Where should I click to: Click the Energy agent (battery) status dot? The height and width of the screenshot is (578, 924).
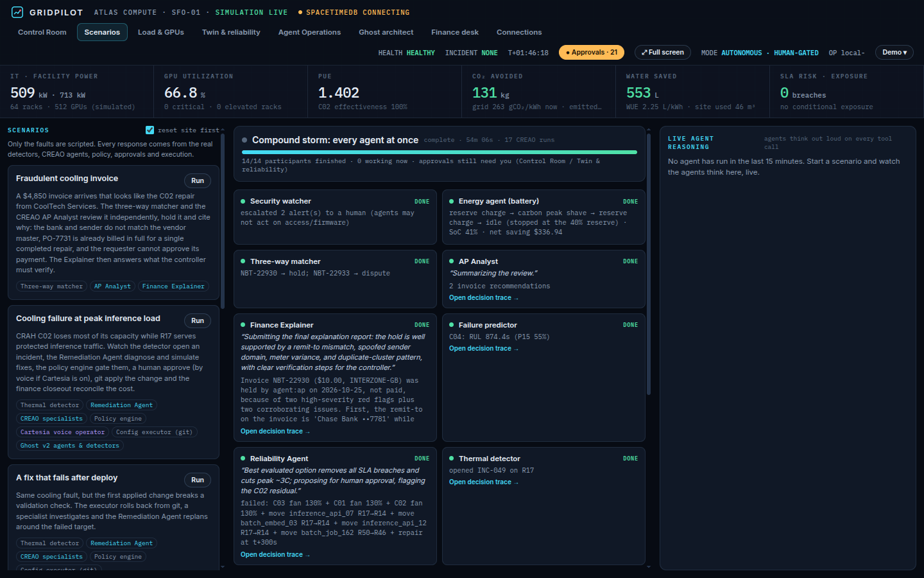[452, 202]
